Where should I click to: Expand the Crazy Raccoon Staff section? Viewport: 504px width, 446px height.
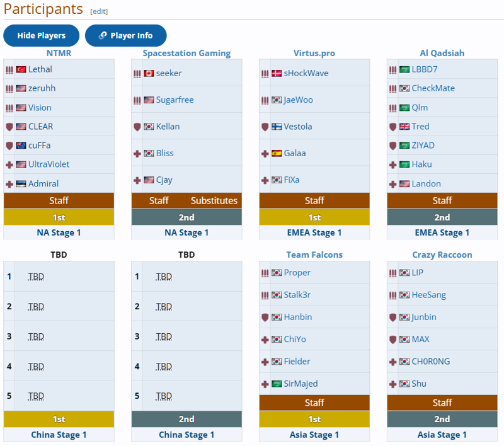(442, 403)
